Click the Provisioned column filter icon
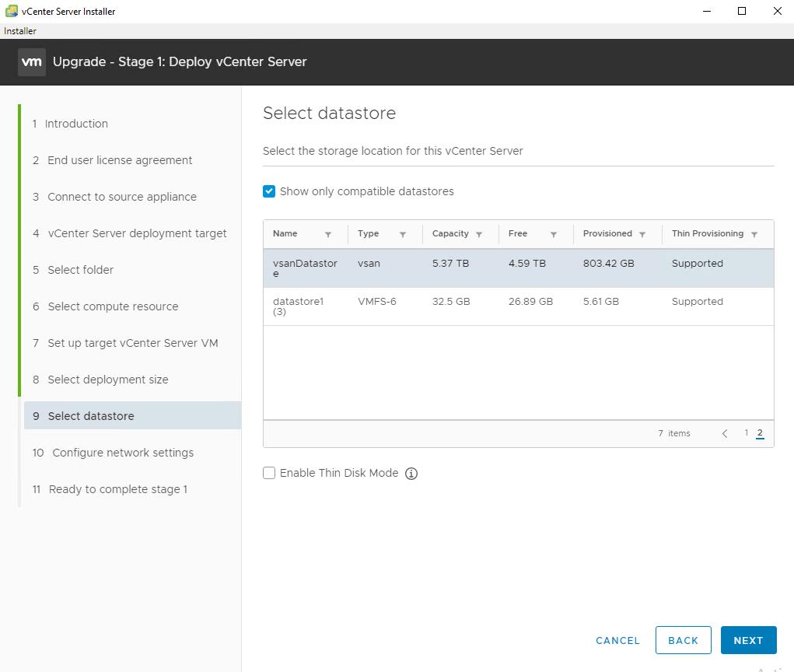 click(642, 234)
